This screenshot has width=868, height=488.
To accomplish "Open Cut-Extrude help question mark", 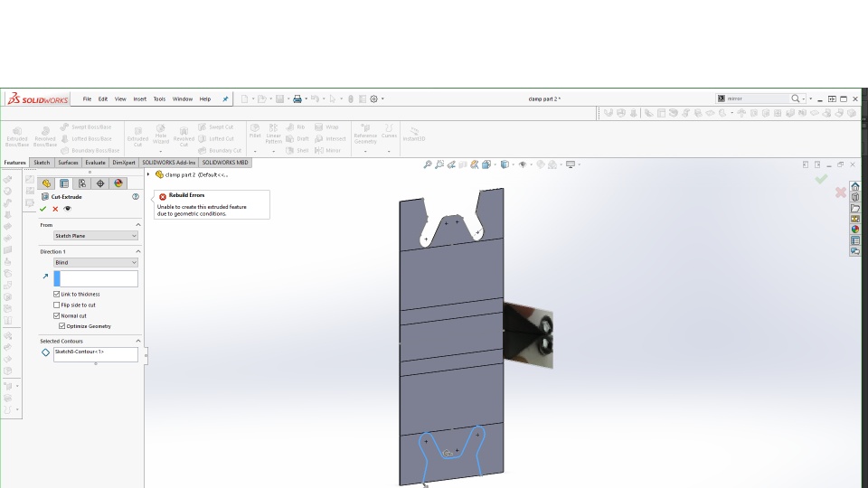I will click(136, 196).
